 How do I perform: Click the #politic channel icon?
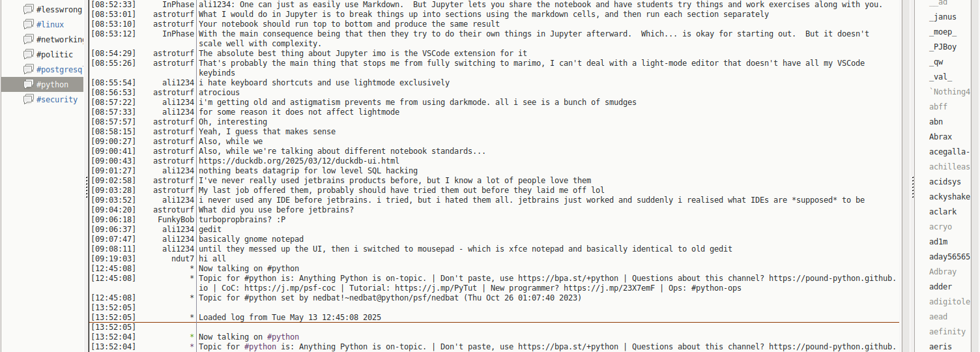click(x=28, y=54)
